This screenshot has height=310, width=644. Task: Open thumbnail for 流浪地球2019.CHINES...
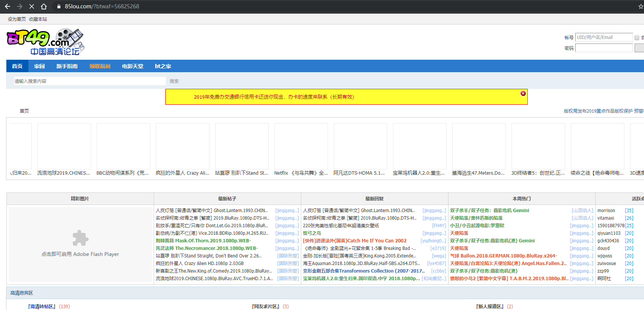coord(64,146)
